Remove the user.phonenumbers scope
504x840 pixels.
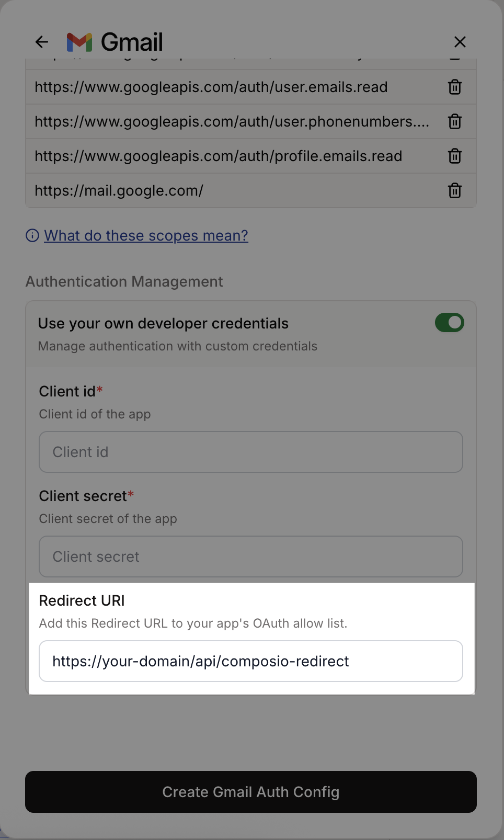tap(455, 121)
